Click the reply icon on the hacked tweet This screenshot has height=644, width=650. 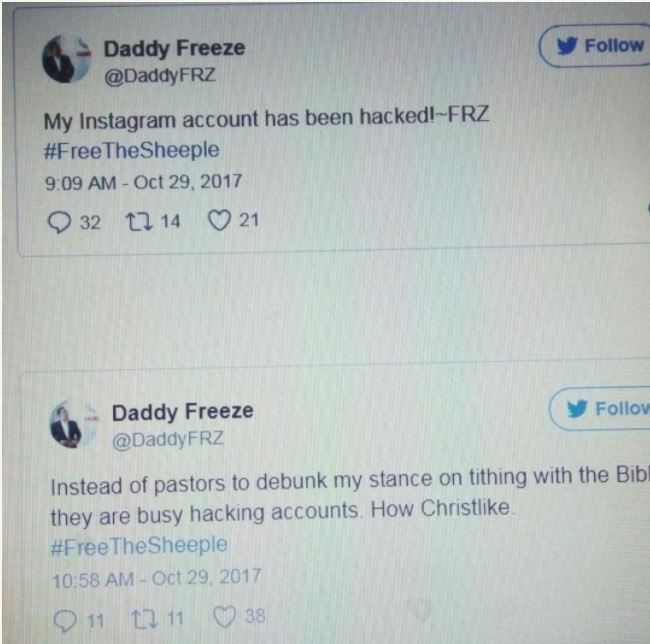point(59,222)
